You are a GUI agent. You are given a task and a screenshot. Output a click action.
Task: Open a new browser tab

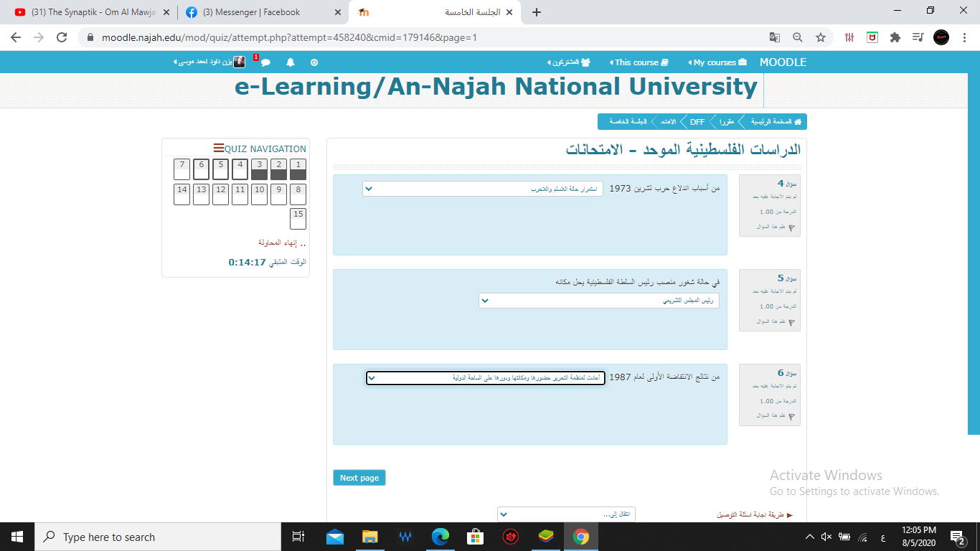click(537, 12)
